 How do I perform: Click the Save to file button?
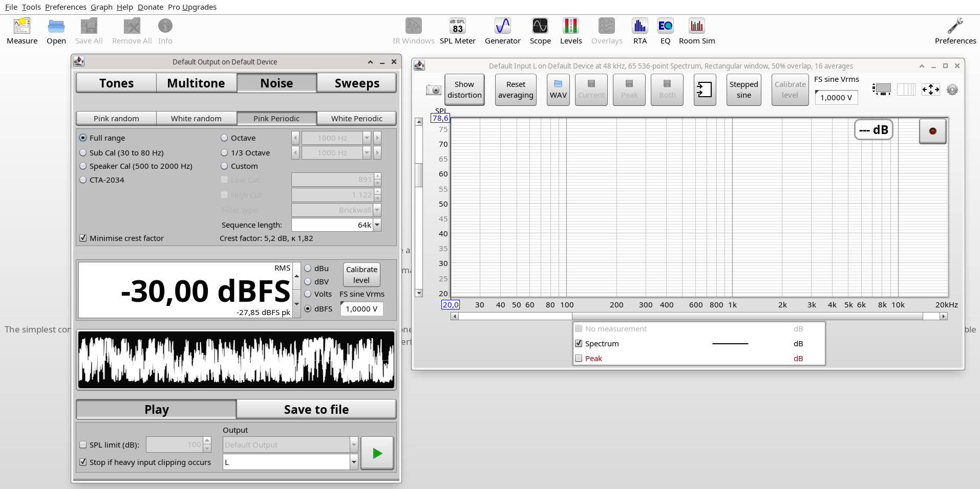(316, 409)
